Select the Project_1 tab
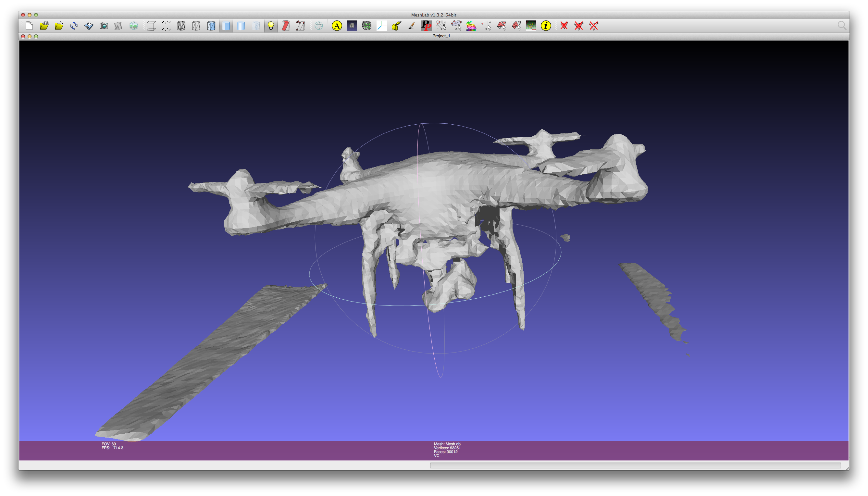 click(x=441, y=36)
